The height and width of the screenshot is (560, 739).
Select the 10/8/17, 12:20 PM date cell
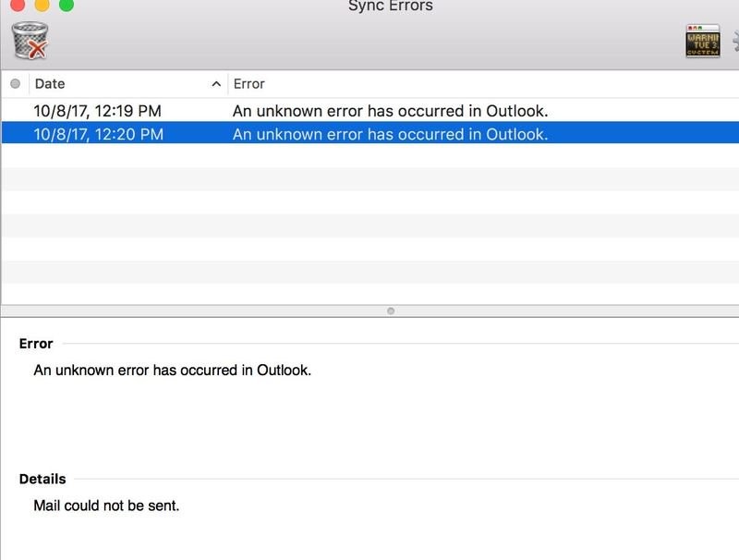click(x=99, y=134)
